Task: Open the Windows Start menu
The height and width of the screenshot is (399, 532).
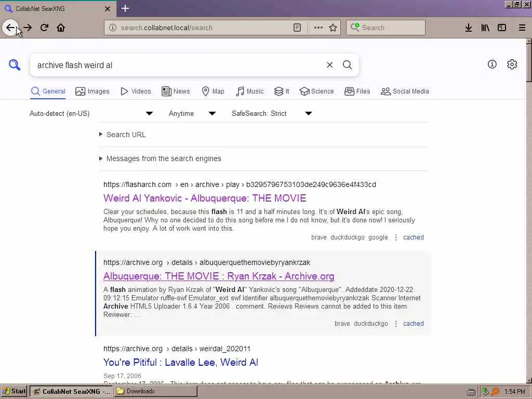Action: point(14,391)
